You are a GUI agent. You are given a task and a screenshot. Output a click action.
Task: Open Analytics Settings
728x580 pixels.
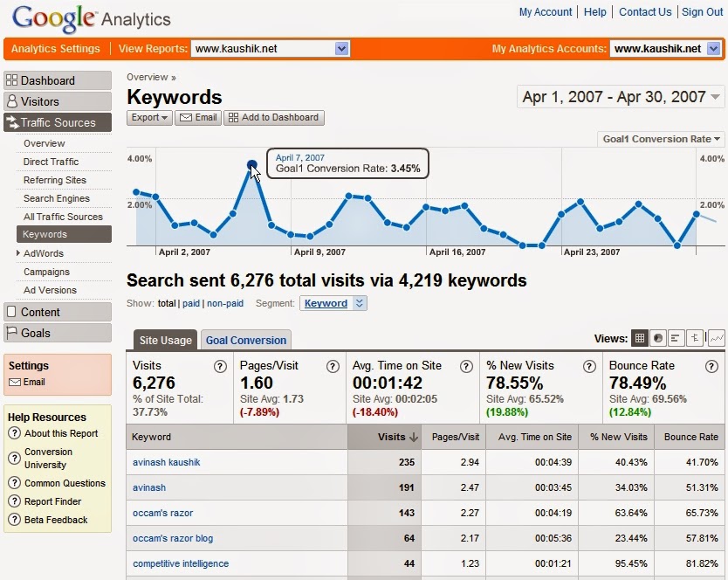pyautogui.click(x=55, y=48)
